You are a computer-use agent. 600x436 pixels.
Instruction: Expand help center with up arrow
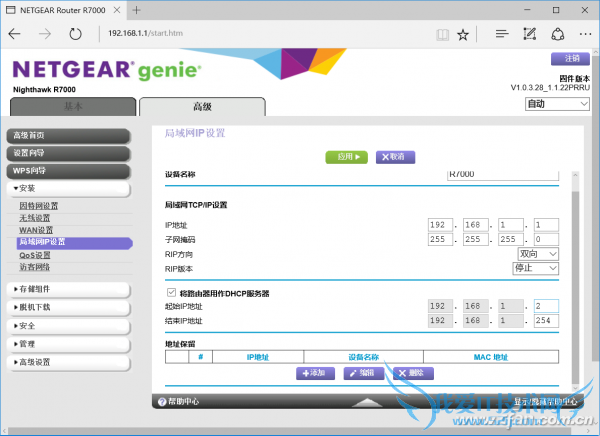point(367,402)
